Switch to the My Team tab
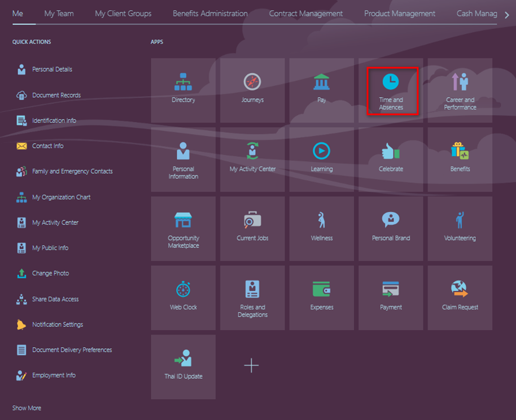 click(59, 14)
